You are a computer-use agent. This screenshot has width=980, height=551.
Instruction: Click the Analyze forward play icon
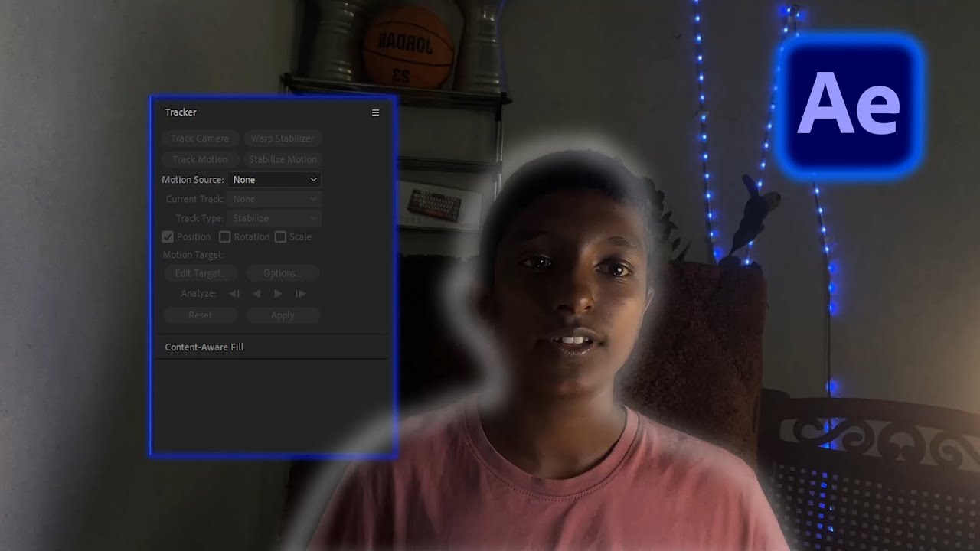pos(278,294)
